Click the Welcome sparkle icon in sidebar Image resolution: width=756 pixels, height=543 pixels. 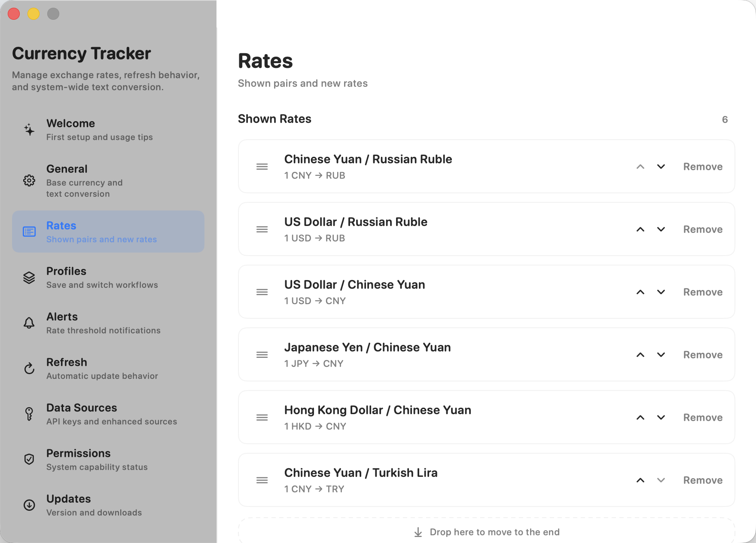pyautogui.click(x=29, y=130)
